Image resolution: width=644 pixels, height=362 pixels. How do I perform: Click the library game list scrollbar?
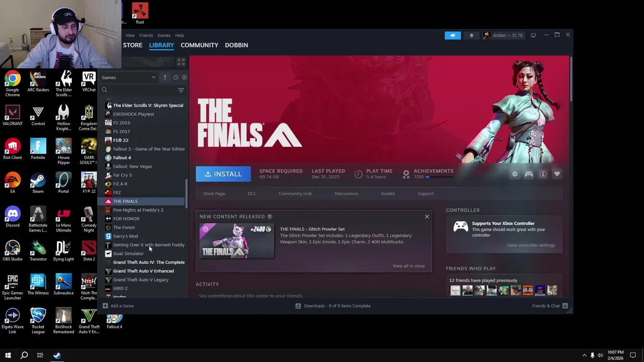tap(187, 194)
